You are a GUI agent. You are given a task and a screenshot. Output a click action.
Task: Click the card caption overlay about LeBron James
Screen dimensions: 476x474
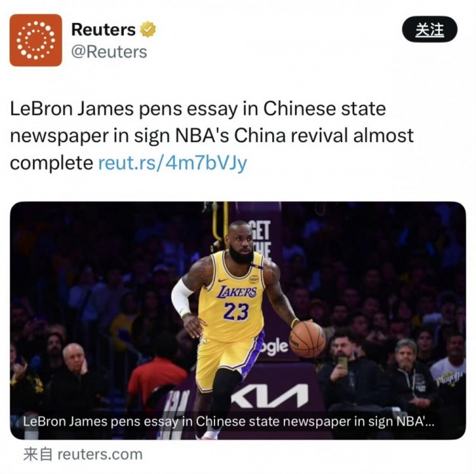point(228,421)
